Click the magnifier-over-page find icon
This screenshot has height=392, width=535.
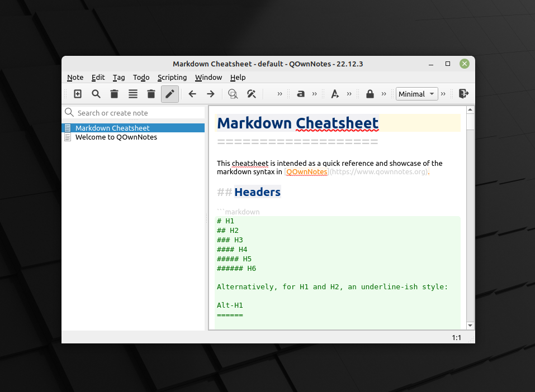point(233,94)
